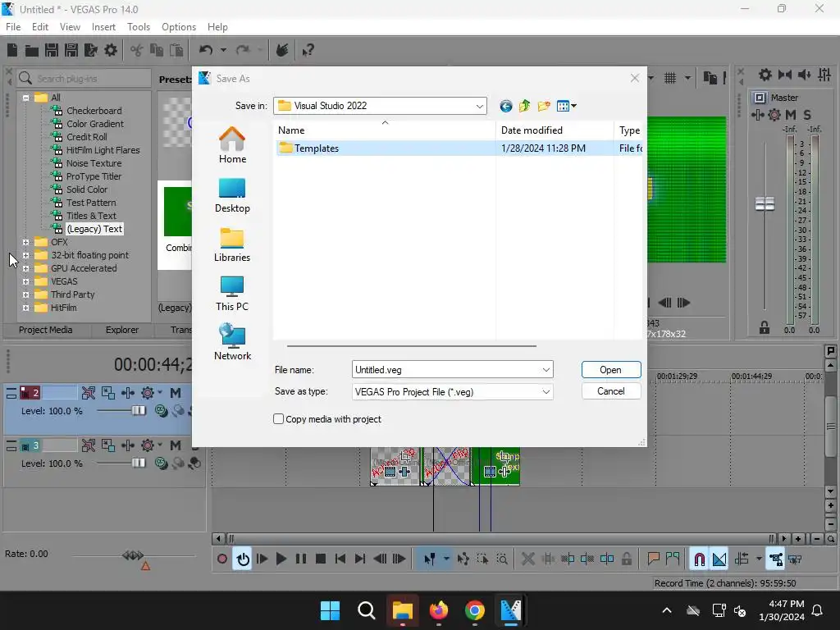Click Pause in the transport bar
840x630 pixels.
point(301,559)
